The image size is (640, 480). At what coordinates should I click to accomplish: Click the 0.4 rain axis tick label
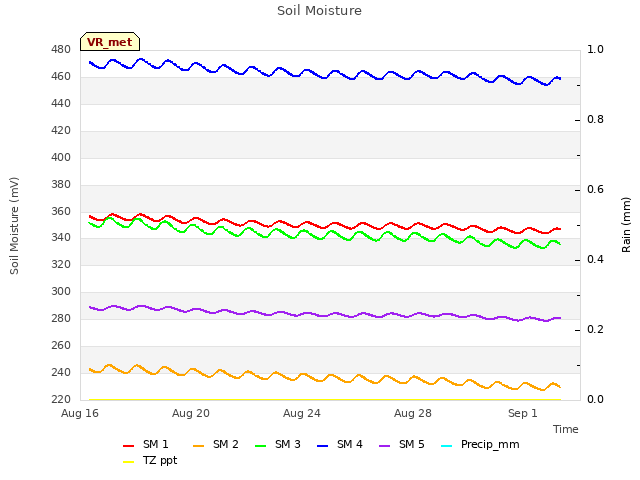596,260
